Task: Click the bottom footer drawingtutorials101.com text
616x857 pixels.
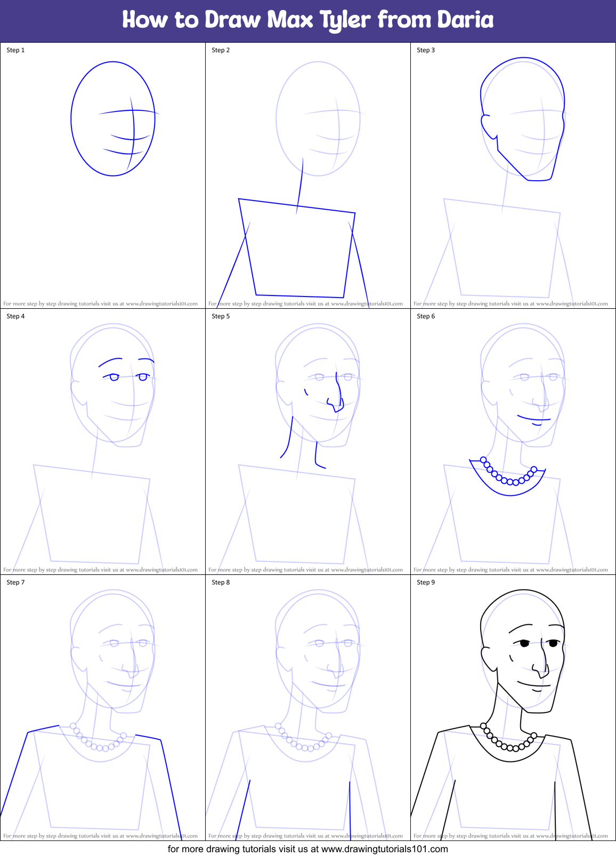Action: pyautogui.click(x=308, y=849)
